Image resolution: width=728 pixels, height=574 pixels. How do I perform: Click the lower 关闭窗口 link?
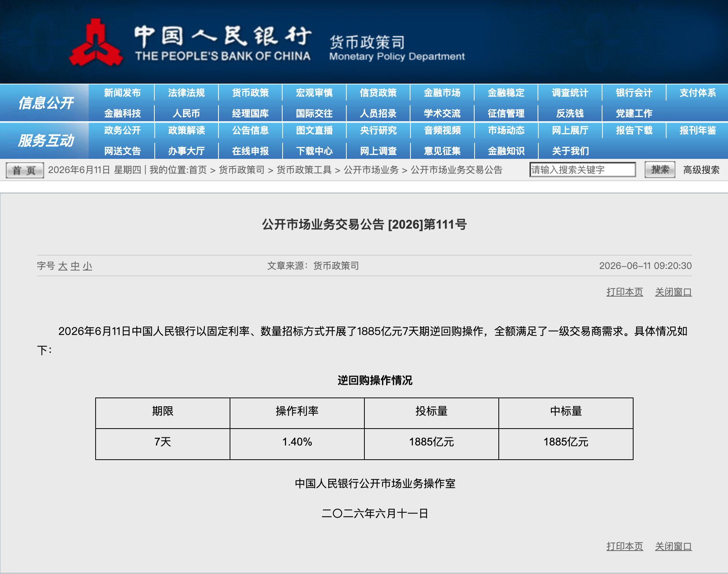[x=673, y=546]
